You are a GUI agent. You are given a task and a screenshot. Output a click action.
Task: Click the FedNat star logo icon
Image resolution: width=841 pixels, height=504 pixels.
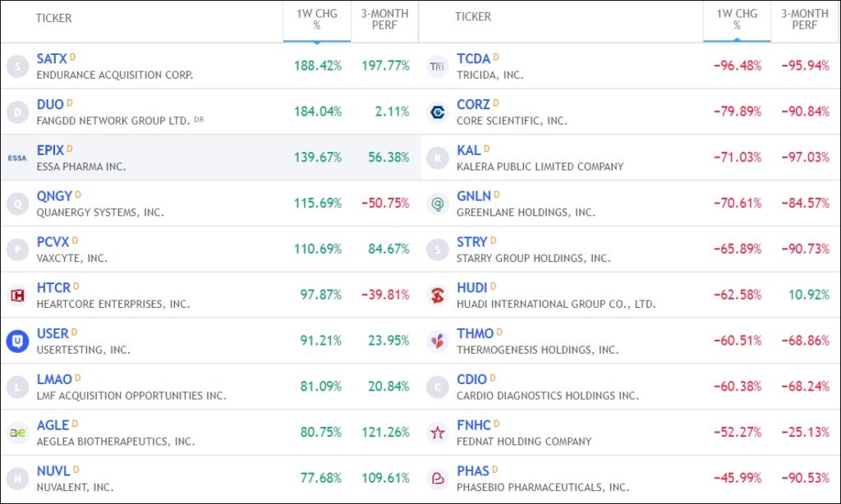coord(437,433)
